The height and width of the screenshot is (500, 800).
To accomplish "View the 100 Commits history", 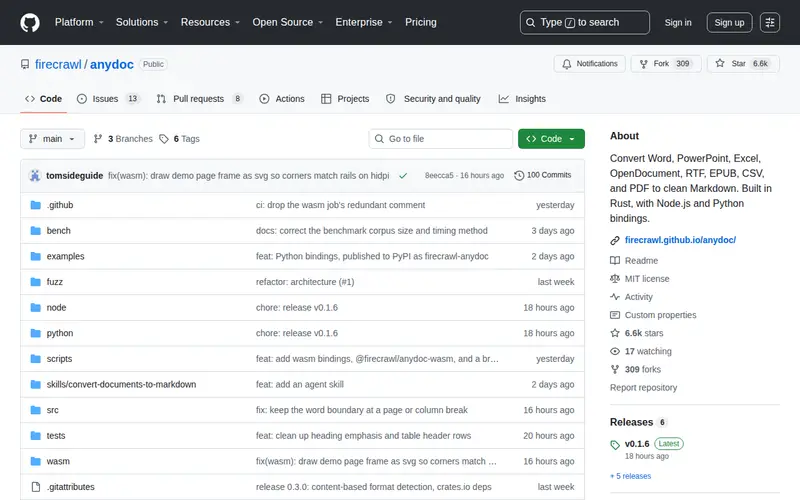I will pos(543,175).
